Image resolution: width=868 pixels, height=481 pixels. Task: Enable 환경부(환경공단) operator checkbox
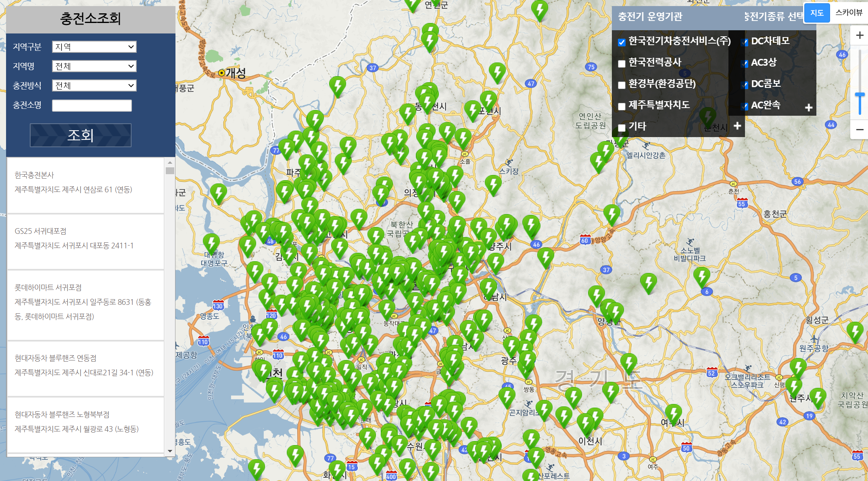click(x=622, y=85)
